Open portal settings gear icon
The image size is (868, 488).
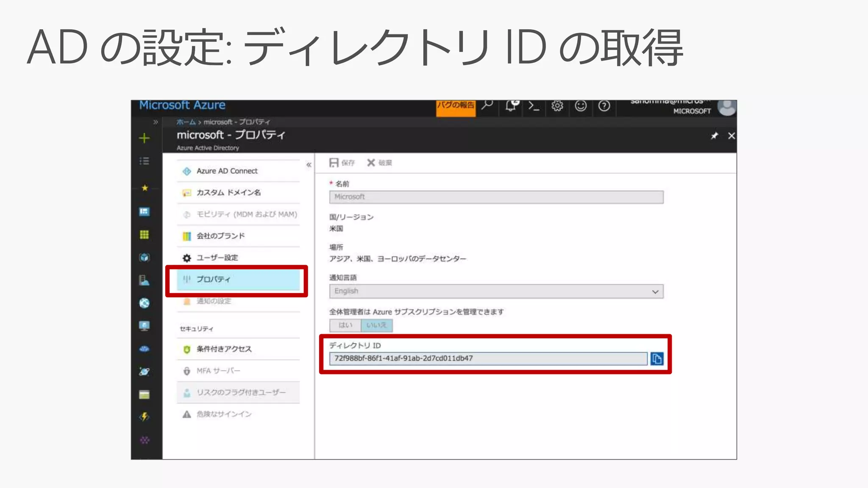click(x=557, y=106)
